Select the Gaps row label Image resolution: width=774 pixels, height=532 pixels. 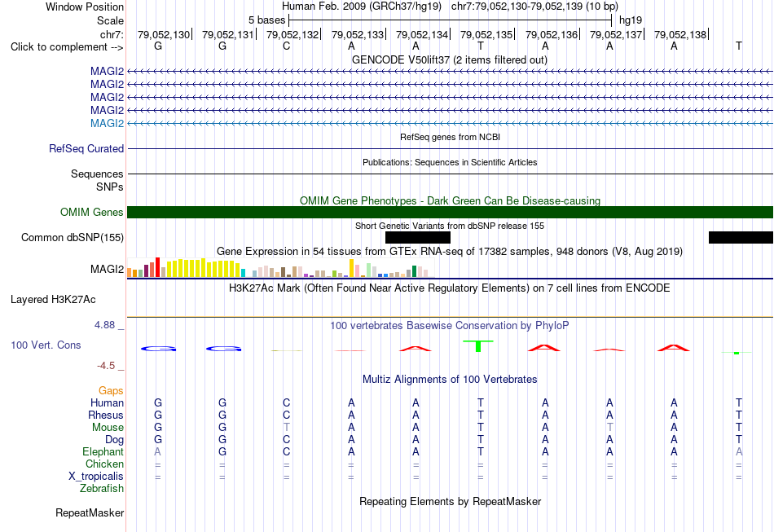[111, 391]
